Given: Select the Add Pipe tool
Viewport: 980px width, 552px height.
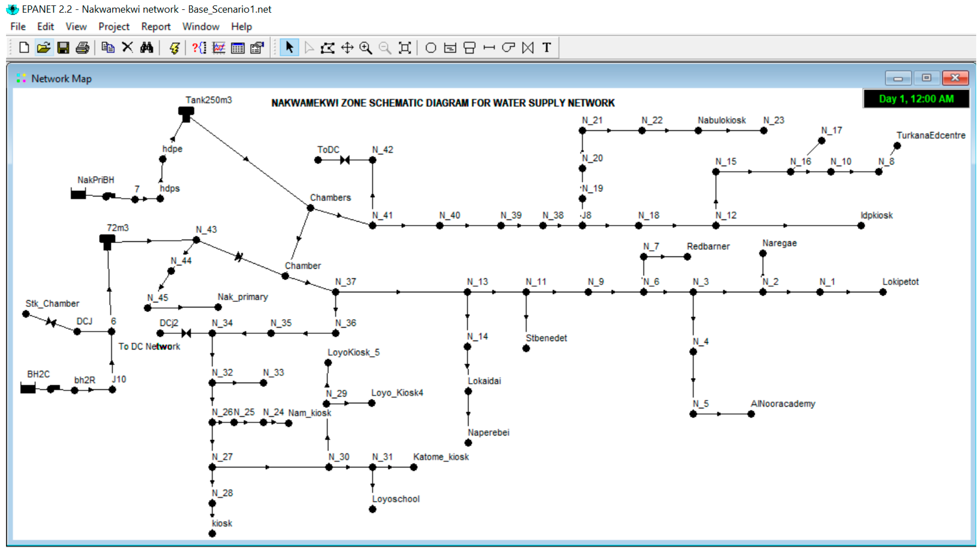Looking at the screenshot, I should 489,48.
